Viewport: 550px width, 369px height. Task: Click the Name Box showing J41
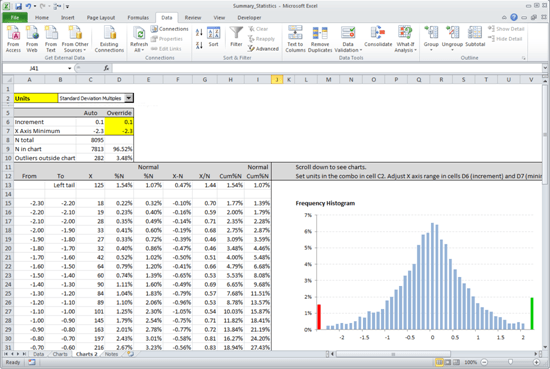click(34, 68)
